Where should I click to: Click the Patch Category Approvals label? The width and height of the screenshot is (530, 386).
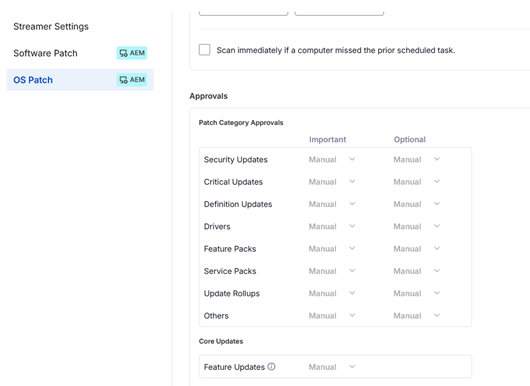click(241, 123)
